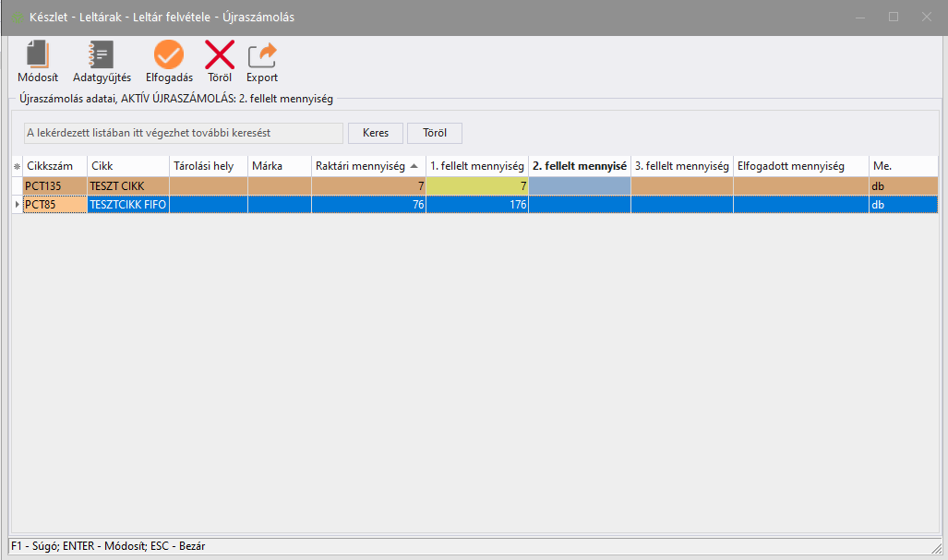Click the red Töröl X icon
This screenshot has width=948, height=560.
(219, 56)
